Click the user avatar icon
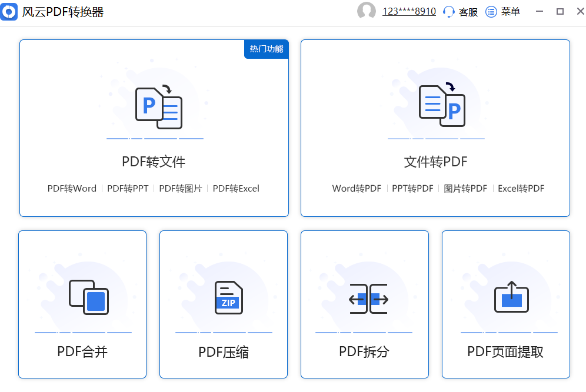This screenshot has width=586, height=392. (x=366, y=11)
